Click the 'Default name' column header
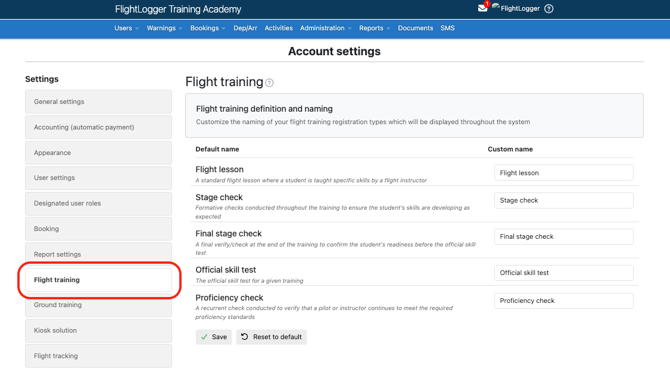Viewport: 670px width, 379px height. tap(217, 149)
